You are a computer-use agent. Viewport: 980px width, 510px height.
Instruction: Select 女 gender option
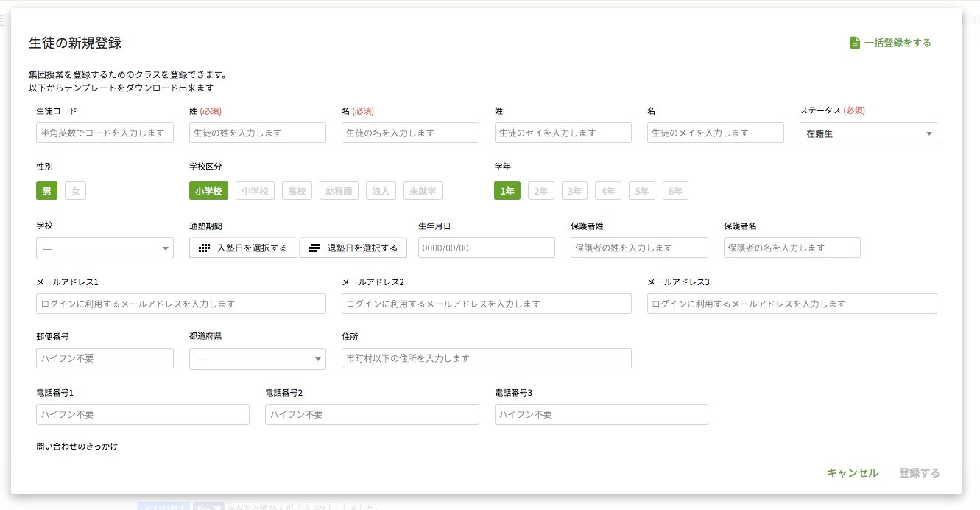click(75, 191)
